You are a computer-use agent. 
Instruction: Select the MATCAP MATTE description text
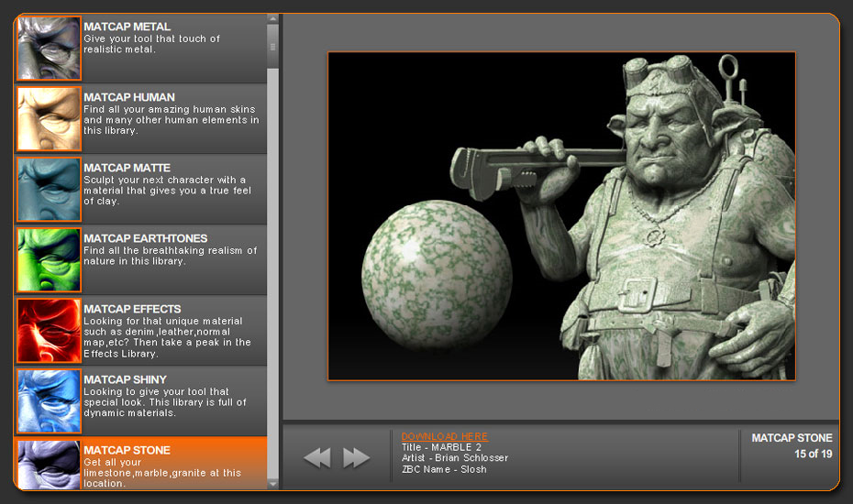pos(166,191)
